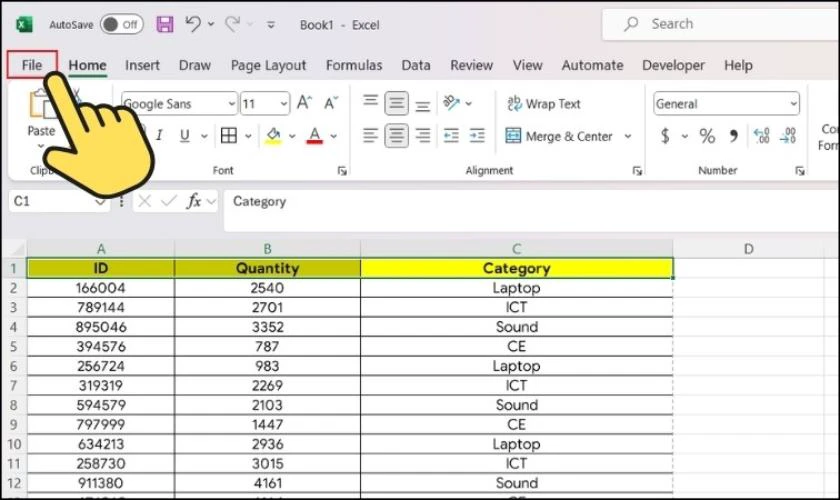The width and height of the screenshot is (840, 500).
Task: Switch to the Formulas tab
Action: 354,65
